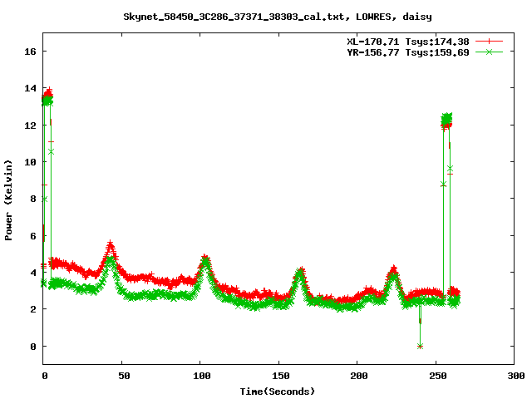Click the y-axis tick label 12
The image size is (532, 399).
(30, 126)
